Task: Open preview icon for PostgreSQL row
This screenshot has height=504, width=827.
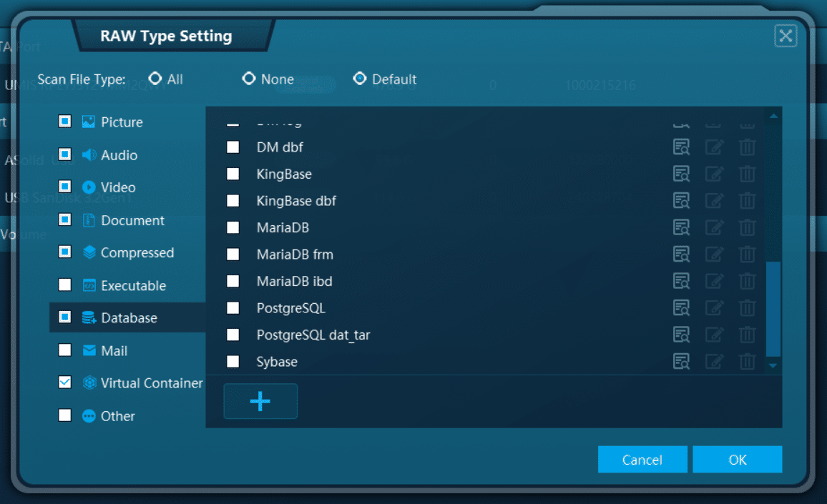Action: click(681, 308)
